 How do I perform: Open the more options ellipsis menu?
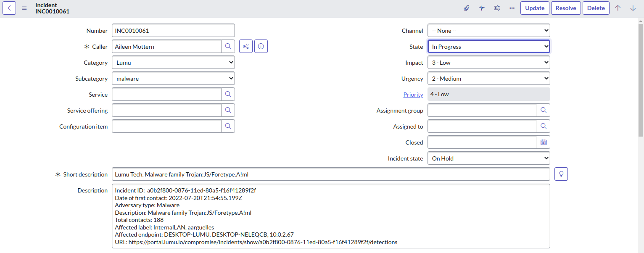point(512,8)
